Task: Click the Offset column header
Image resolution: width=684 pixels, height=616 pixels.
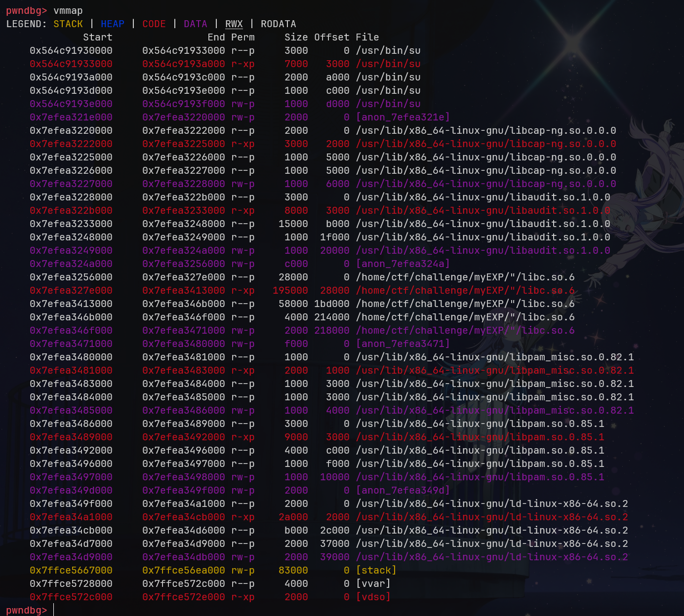Action: click(332, 37)
